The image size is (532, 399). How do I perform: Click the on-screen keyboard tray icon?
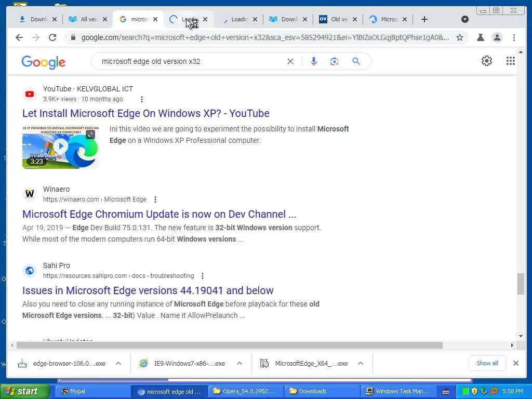[x=446, y=392]
